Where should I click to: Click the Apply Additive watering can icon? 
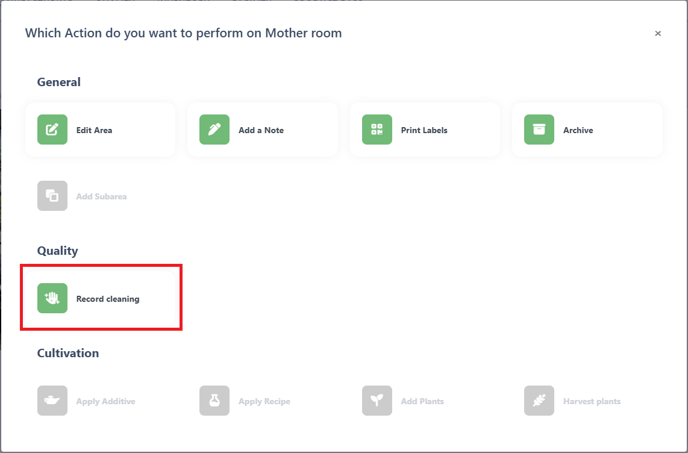tap(52, 400)
